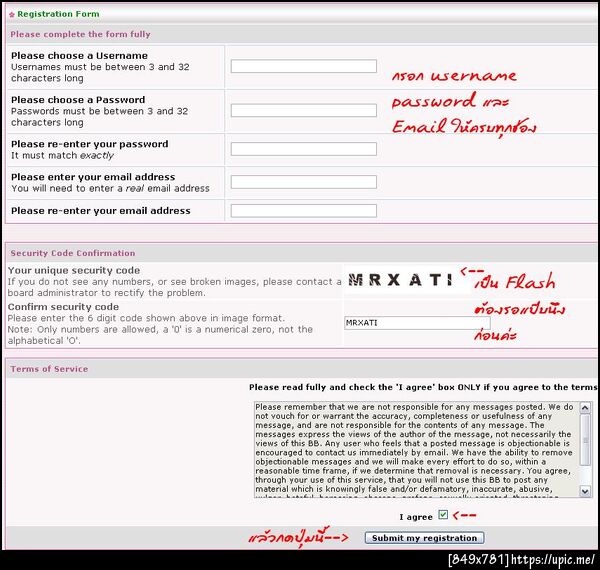
Task: Click 'Please choose a Username' label
Action: coord(79,55)
